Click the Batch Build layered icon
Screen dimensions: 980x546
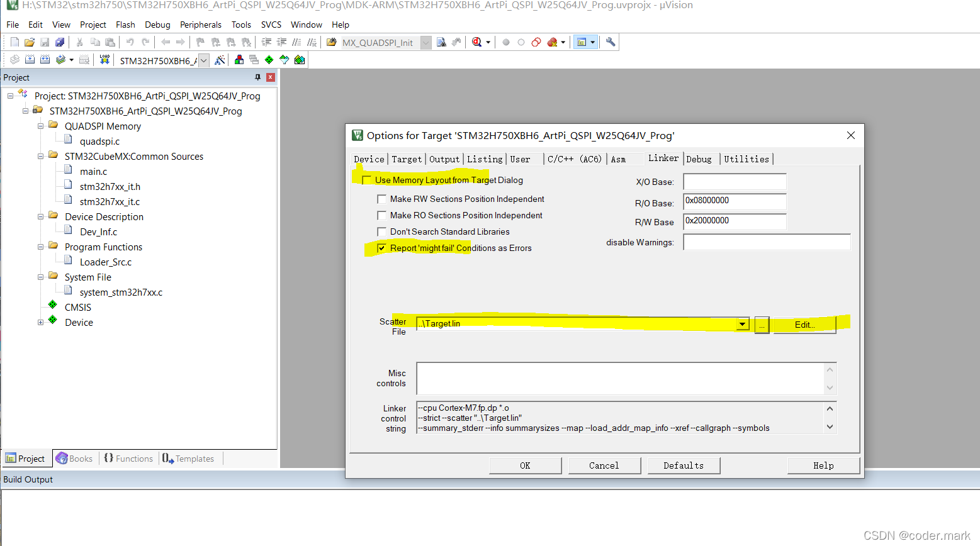click(x=60, y=60)
